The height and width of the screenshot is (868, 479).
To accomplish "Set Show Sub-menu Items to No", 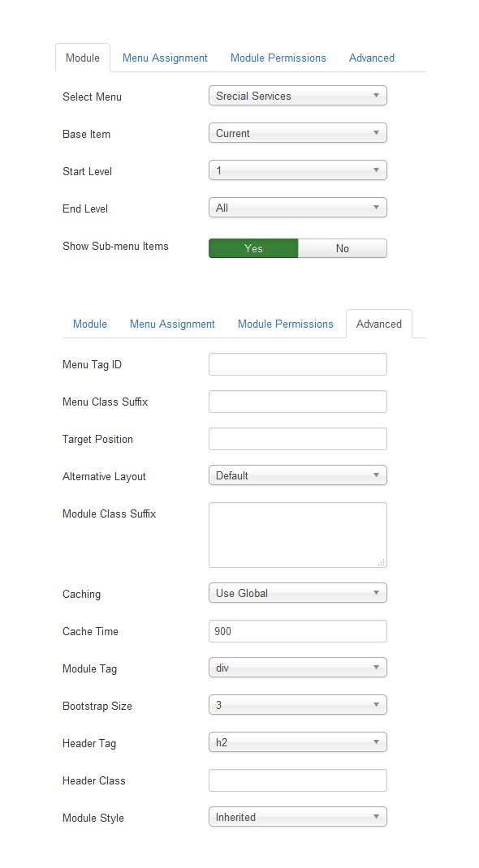I will [343, 248].
